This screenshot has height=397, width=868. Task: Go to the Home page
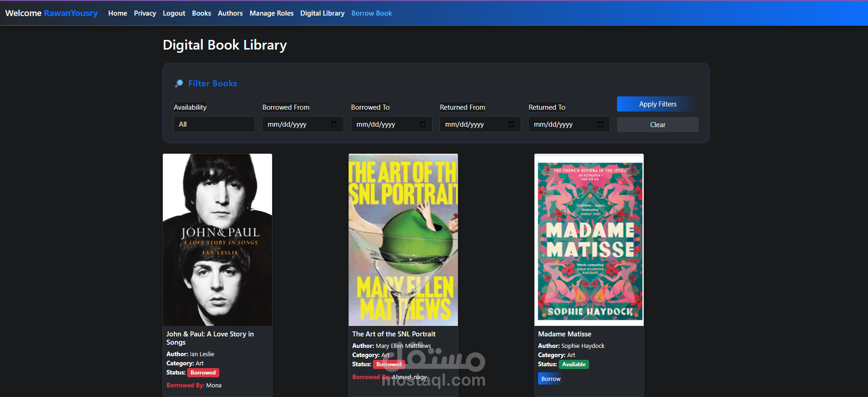[117, 13]
